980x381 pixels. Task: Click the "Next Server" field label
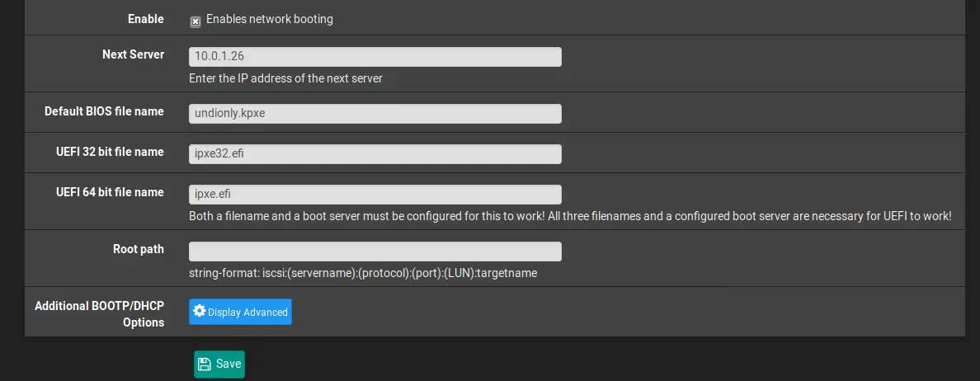coord(133,54)
